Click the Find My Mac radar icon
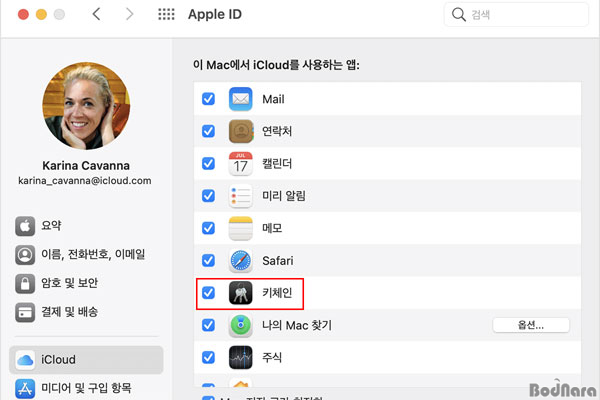 241,325
